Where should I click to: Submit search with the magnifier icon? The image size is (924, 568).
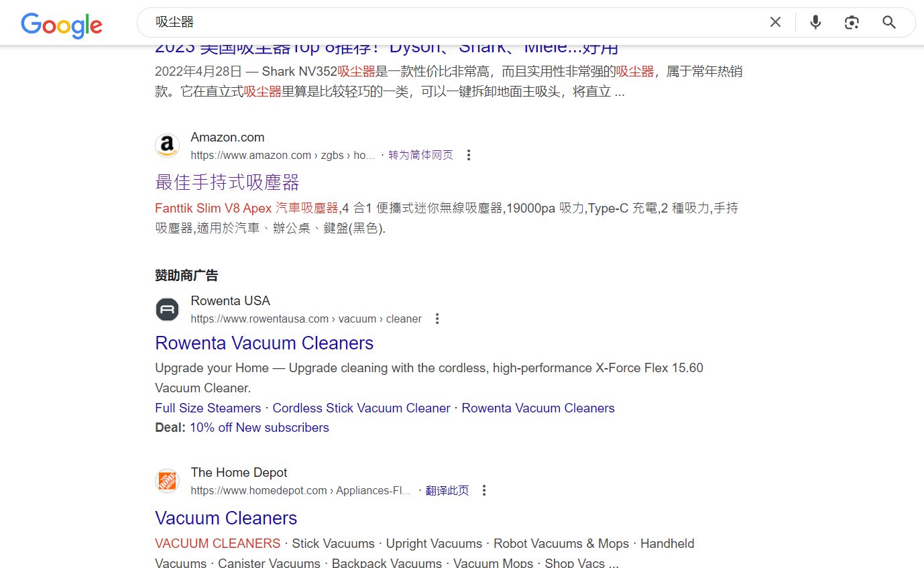tap(889, 22)
